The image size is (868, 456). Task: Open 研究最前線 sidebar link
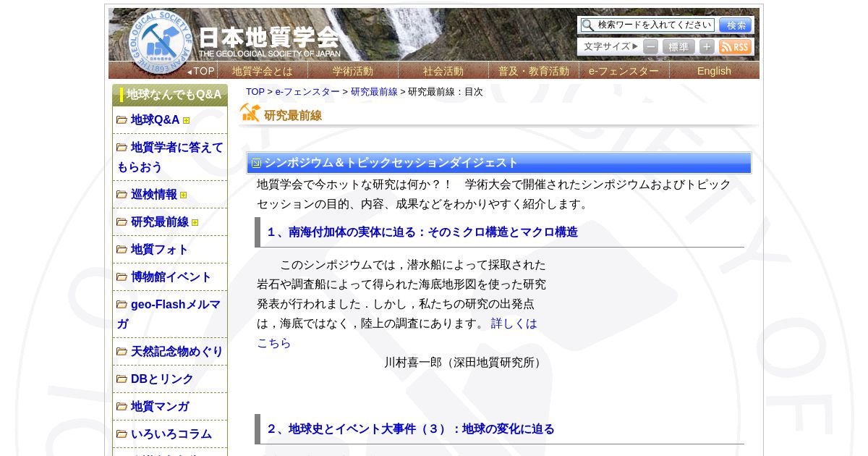[x=159, y=222]
